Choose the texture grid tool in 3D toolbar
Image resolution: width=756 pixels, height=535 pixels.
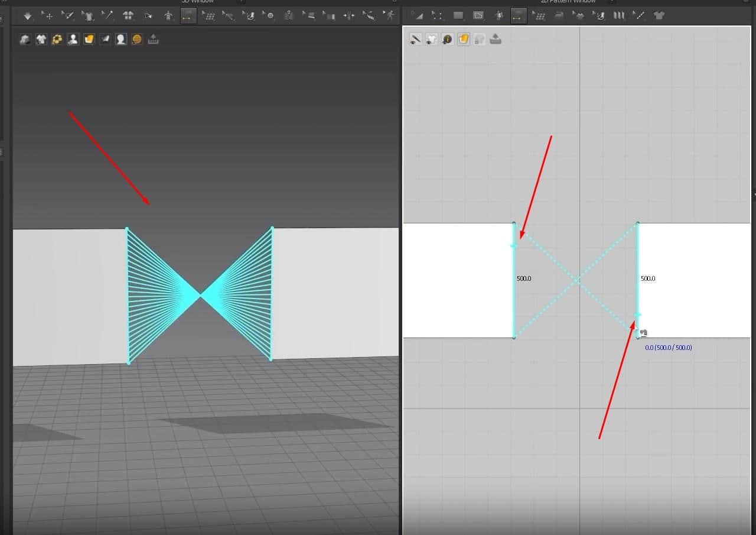208,16
